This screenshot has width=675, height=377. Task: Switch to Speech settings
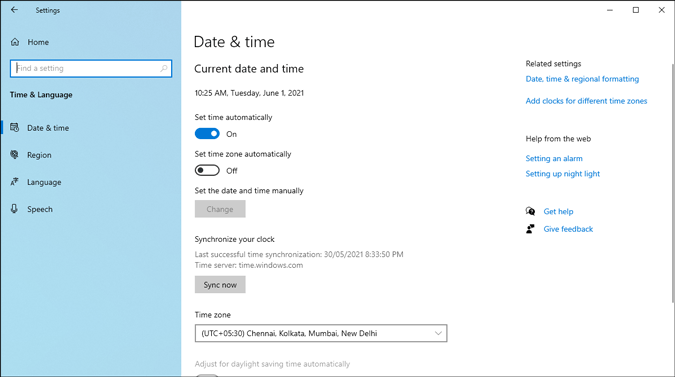coord(40,209)
